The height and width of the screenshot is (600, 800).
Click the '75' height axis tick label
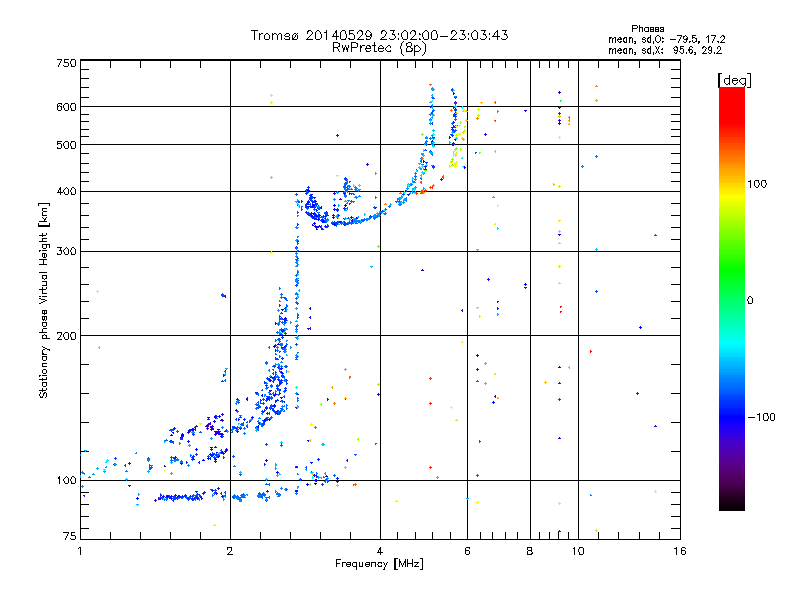70,536
